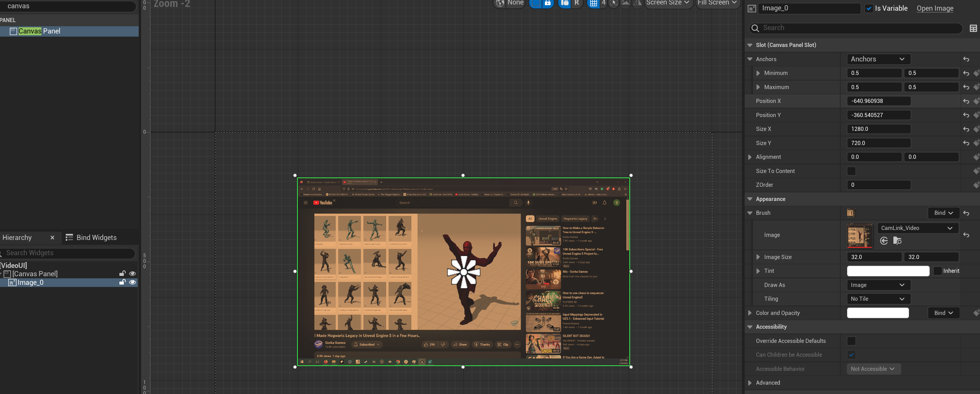This screenshot has width=980, height=394.
Task: Click the Bind button for Brush
Action: [x=943, y=213]
